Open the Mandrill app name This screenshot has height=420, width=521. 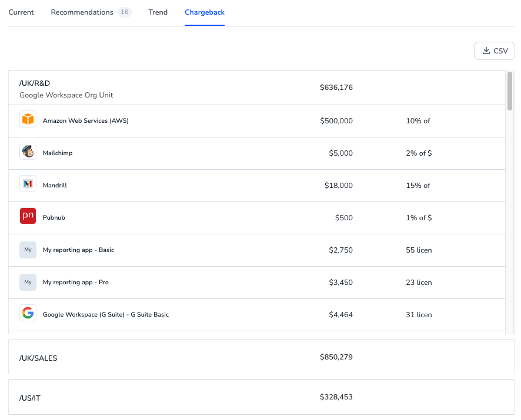click(55, 185)
